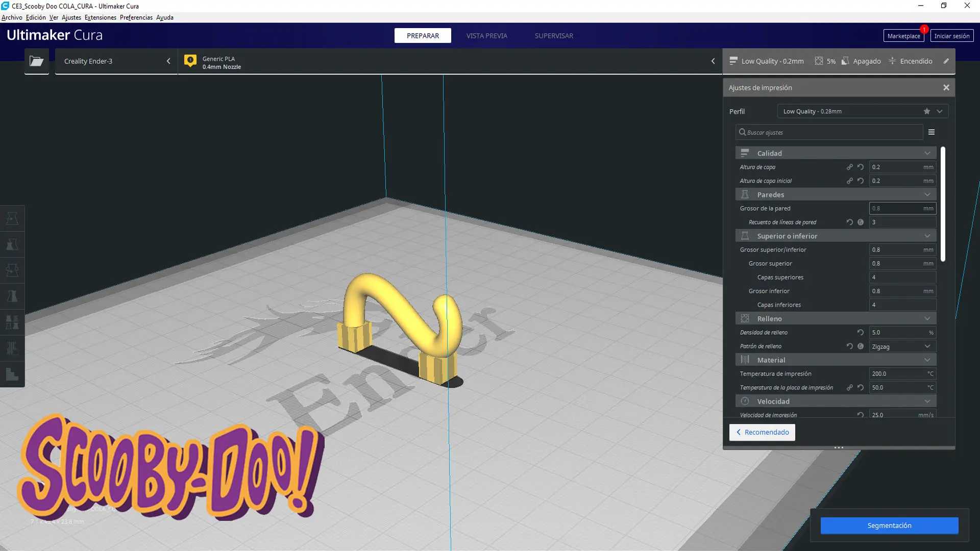Image resolution: width=980 pixels, height=551 pixels.
Task: Click the pencil edit icon in print settings bar
Action: point(946,61)
